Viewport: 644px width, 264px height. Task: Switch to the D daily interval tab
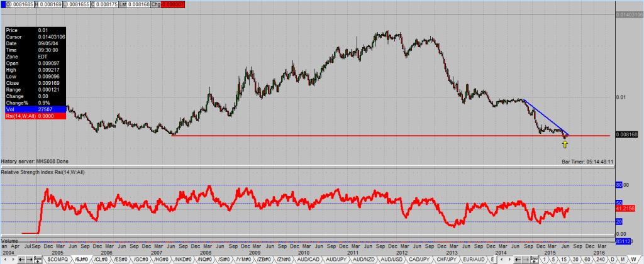coord(613,260)
